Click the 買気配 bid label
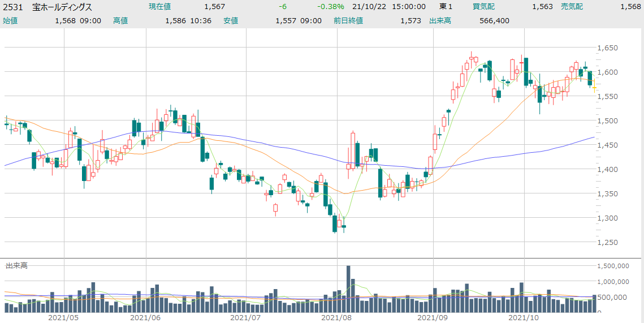 tap(483, 7)
